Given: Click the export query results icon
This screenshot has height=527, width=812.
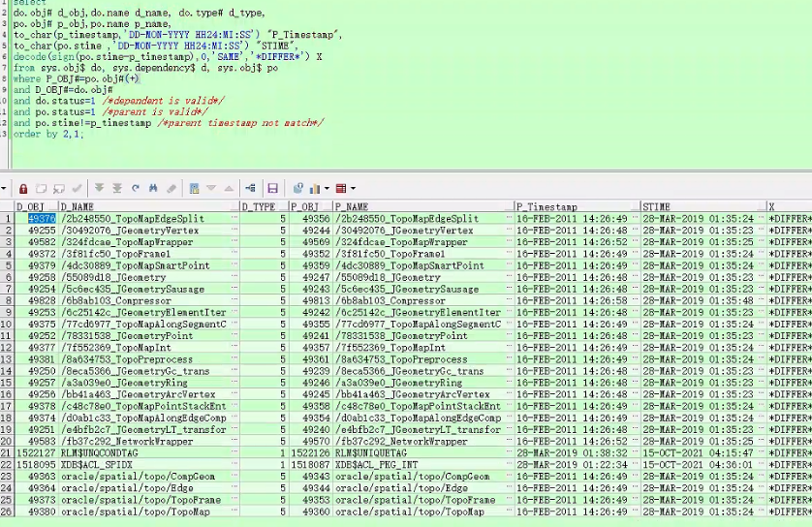Looking at the screenshot, I should [298, 189].
